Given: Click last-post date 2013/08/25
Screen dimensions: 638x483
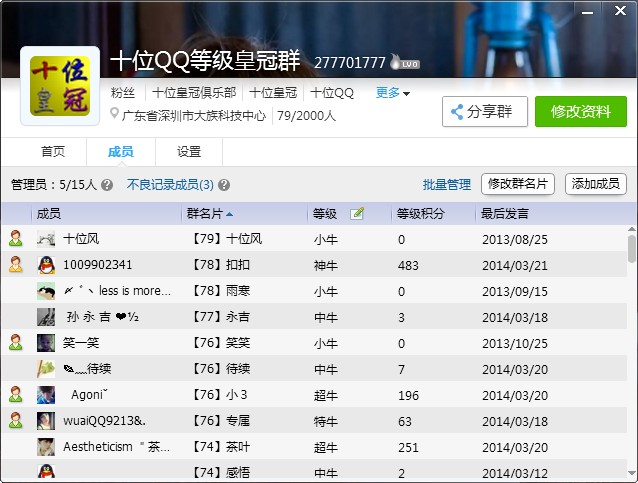Looking at the screenshot, I should click(515, 239).
